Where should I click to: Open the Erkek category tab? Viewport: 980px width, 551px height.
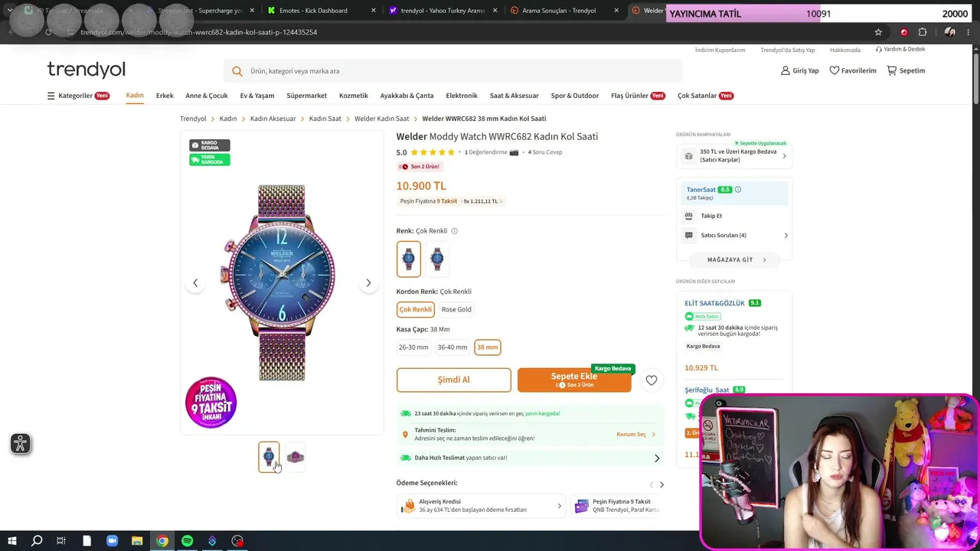(x=165, y=96)
